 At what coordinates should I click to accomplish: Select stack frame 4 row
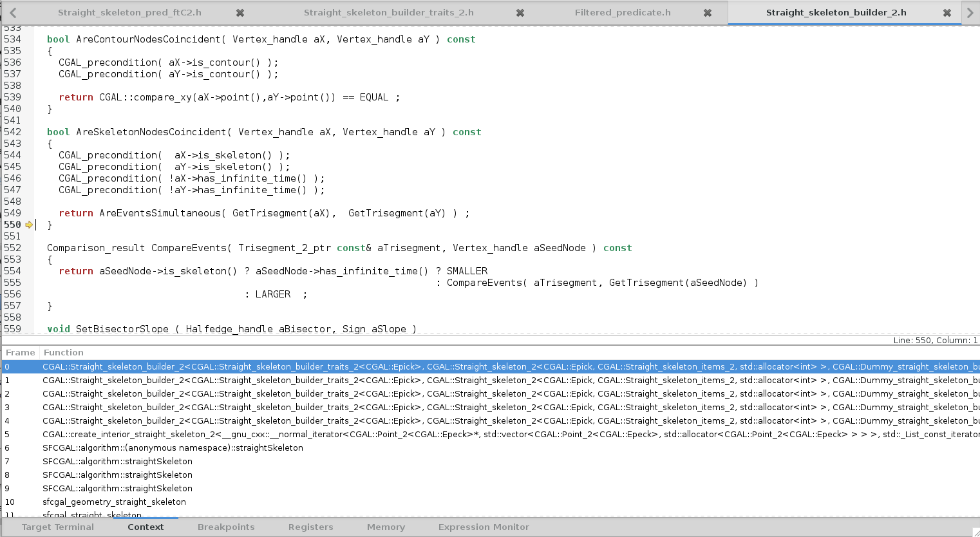[x=490, y=420]
